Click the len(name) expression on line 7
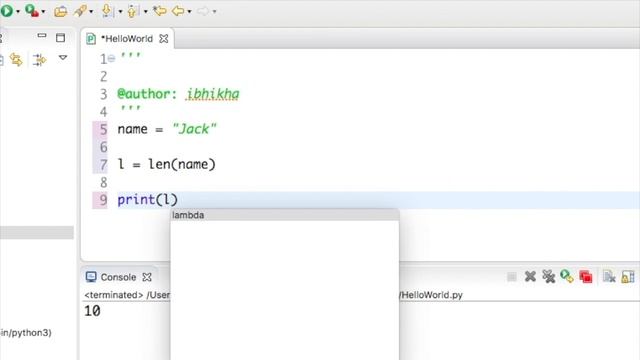Screen dimensions: 640x360 182,164
